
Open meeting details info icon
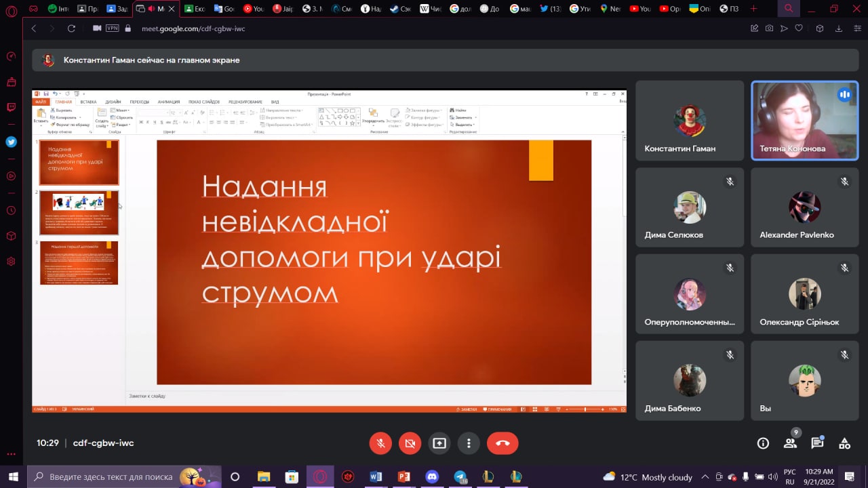pyautogui.click(x=763, y=443)
